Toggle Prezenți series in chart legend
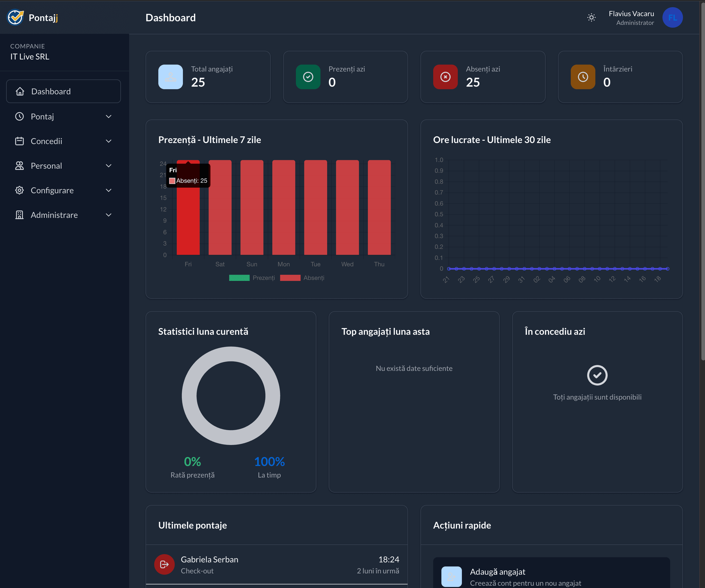The width and height of the screenshot is (705, 588). click(x=252, y=278)
